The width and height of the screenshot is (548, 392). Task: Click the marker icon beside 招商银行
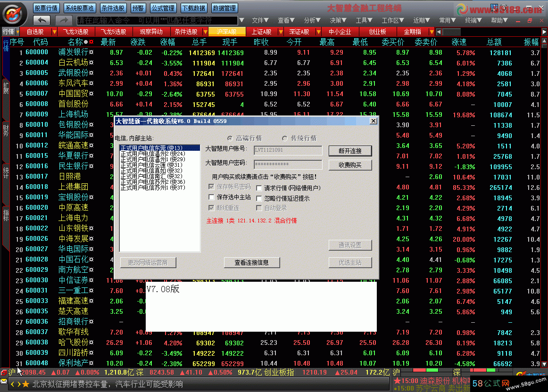point(91,321)
